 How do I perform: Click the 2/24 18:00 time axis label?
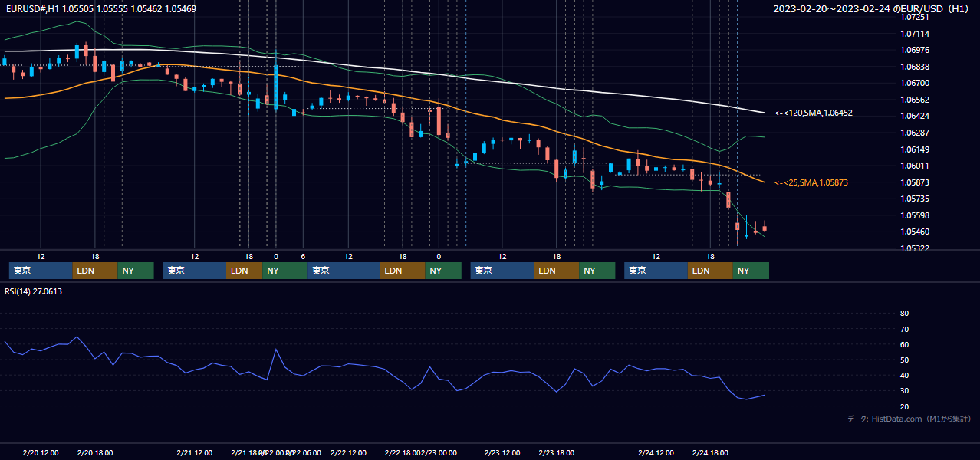tap(710, 453)
